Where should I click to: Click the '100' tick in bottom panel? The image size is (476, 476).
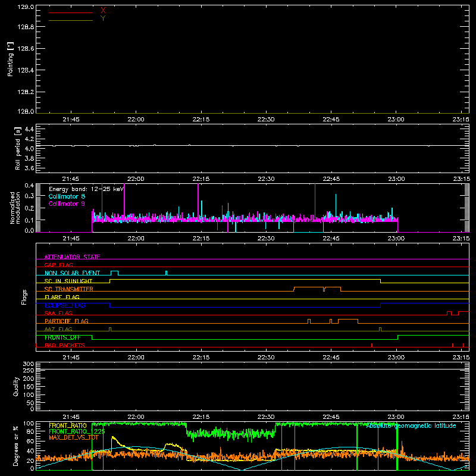[29, 424]
